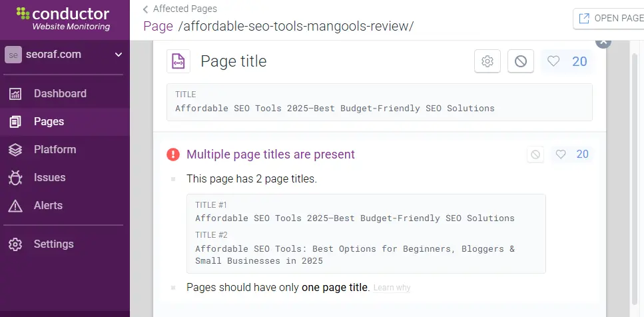Image resolution: width=644 pixels, height=317 pixels.
Task: Click the Page title ignore button
Action: coord(521,61)
